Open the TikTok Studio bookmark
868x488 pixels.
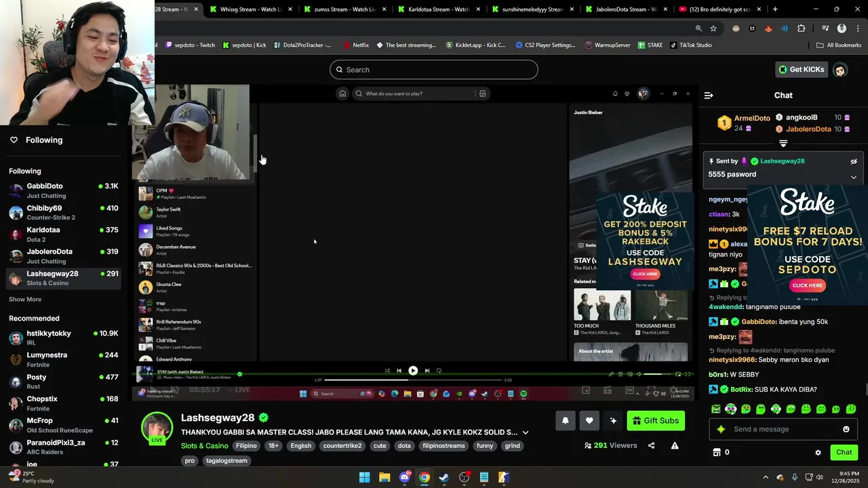pyautogui.click(x=691, y=45)
